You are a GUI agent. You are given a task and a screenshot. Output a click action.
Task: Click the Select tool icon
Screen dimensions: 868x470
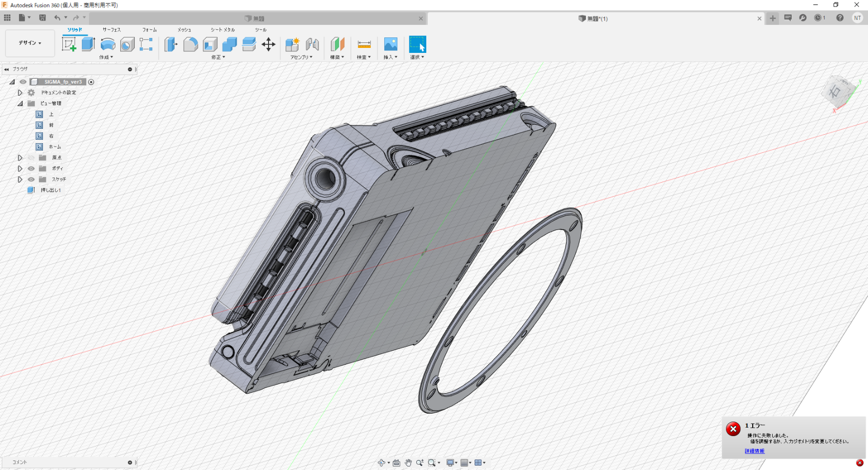(418, 44)
